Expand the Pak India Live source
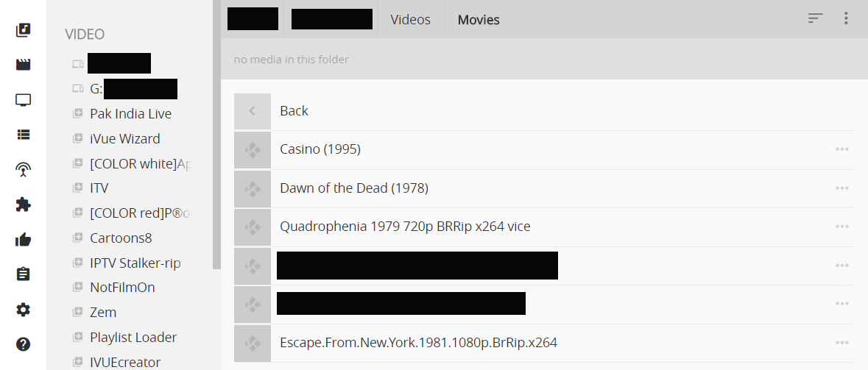 (130, 114)
